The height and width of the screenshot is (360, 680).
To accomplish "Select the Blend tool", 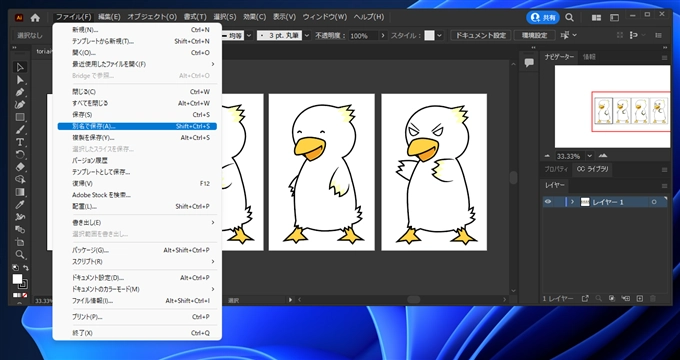I will [x=20, y=229].
